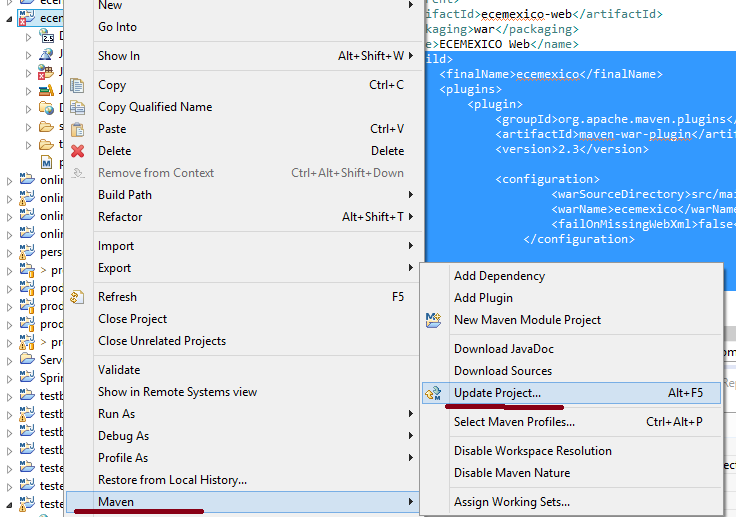Click the New Maven Module Project icon
Screen dimensions: 736x517
(x=433, y=320)
